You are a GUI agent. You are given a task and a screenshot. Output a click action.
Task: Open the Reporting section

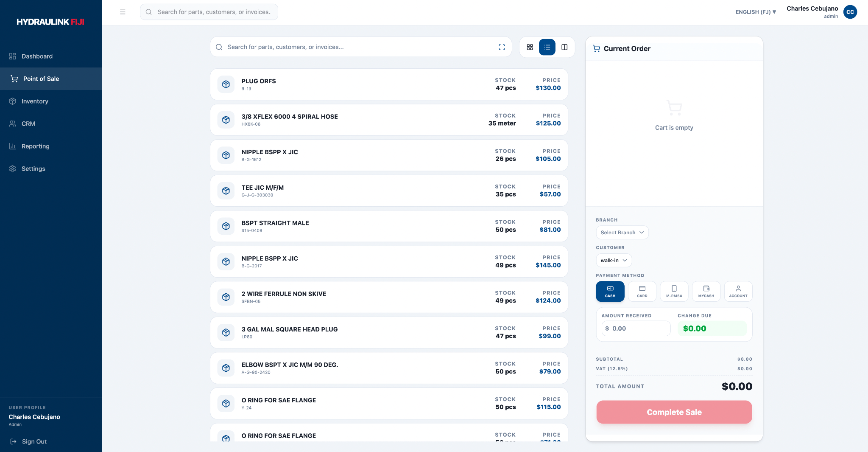pyautogui.click(x=36, y=146)
